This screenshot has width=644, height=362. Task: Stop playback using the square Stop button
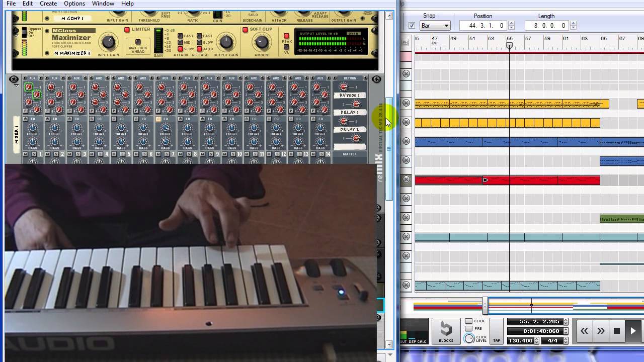coord(617,331)
